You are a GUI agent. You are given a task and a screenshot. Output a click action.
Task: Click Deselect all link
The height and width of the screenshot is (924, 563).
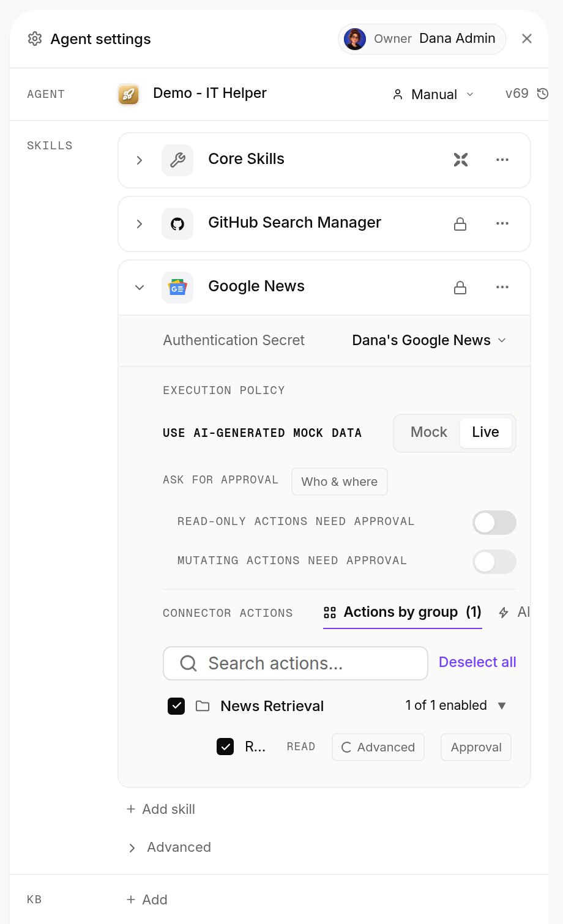pos(477,662)
